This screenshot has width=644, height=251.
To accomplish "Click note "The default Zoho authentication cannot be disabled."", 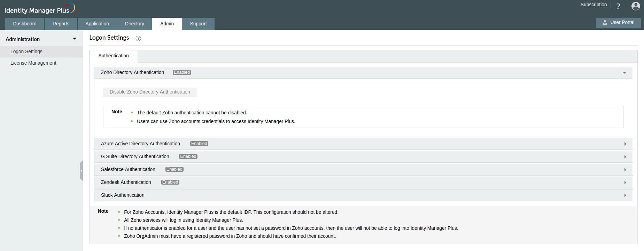I will pos(192,113).
